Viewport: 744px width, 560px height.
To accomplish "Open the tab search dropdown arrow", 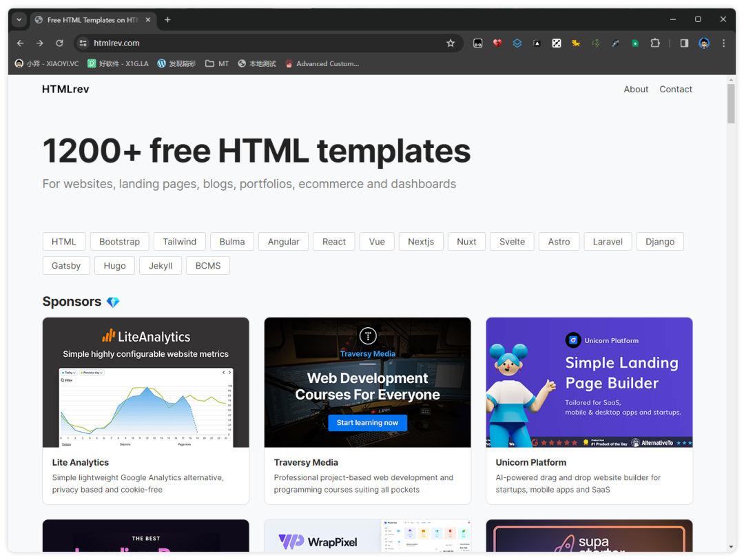I will coord(19,19).
